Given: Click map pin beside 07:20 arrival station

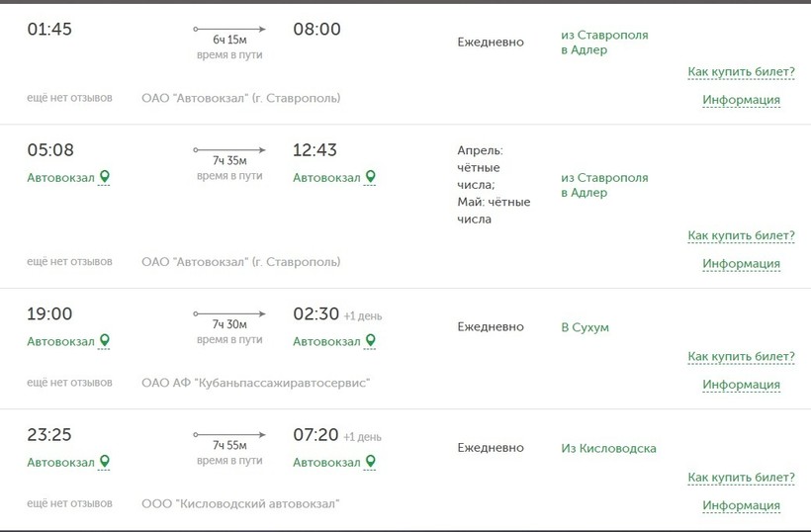Looking at the screenshot, I should click(371, 462).
